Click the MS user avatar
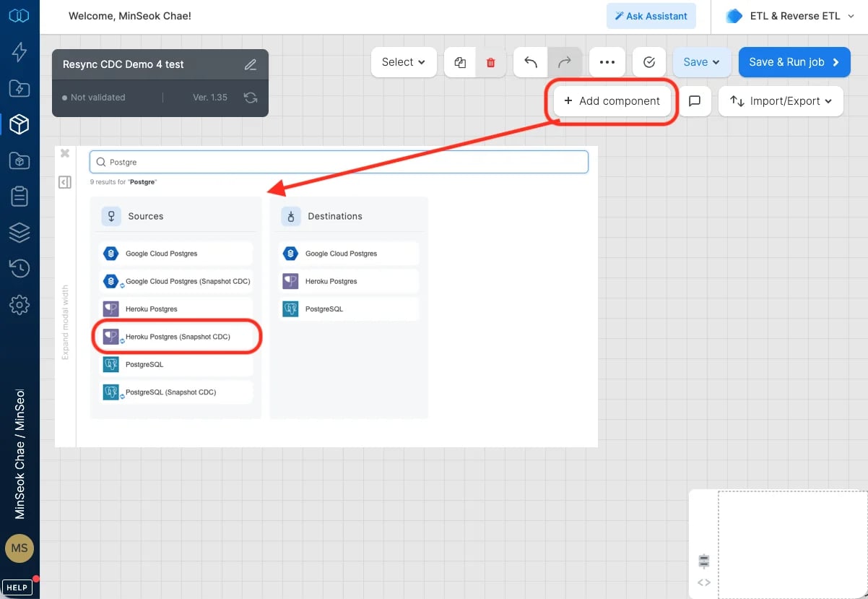This screenshot has width=868, height=599. (19, 548)
